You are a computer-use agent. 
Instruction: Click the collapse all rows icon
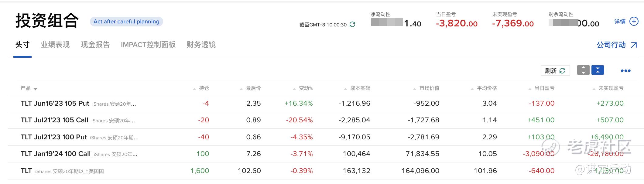(598, 70)
